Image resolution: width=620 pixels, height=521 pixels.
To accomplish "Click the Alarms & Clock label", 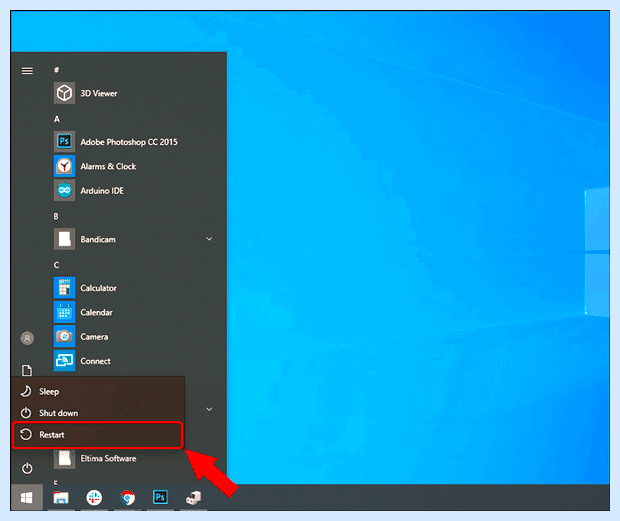I will pos(108,166).
